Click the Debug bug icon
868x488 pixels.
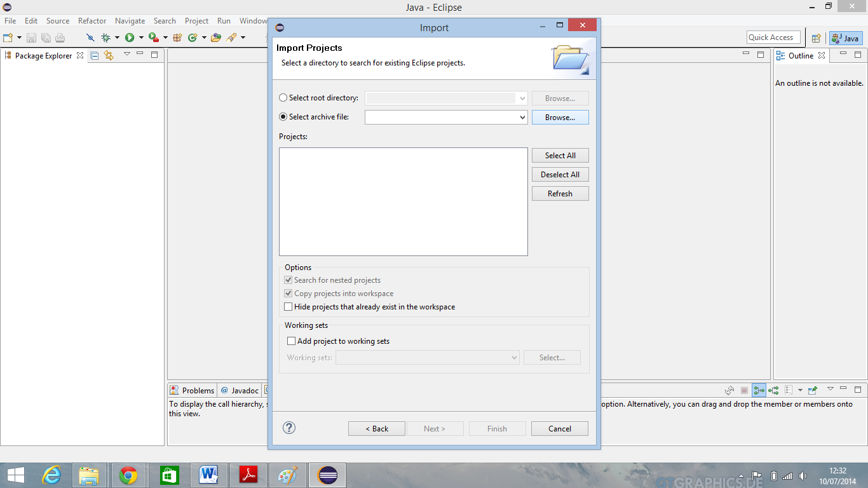(x=105, y=38)
